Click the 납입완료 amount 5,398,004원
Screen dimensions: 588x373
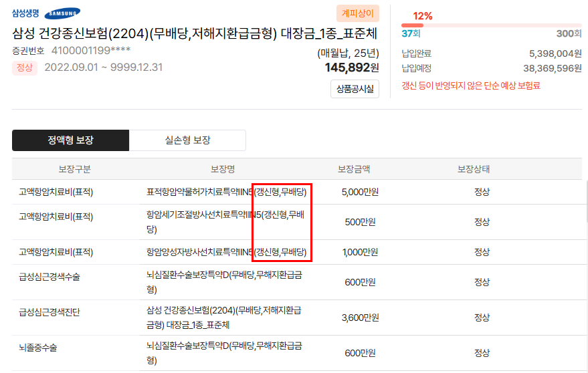(x=555, y=53)
